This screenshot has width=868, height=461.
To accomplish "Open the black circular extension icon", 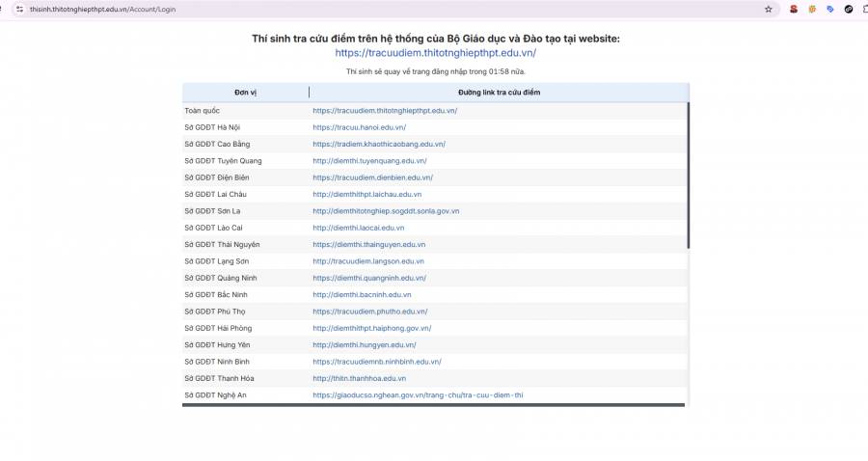I will point(849,10).
